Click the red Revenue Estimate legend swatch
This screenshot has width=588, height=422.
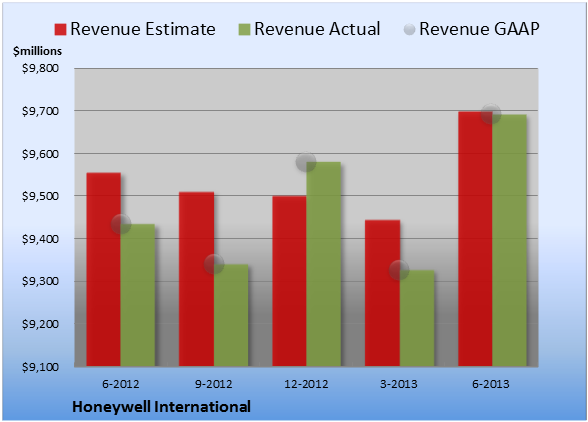pyautogui.click(x=60, y=29)
